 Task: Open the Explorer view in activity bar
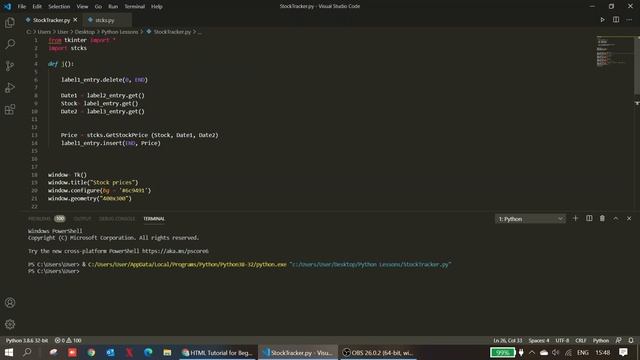(10, 22)
